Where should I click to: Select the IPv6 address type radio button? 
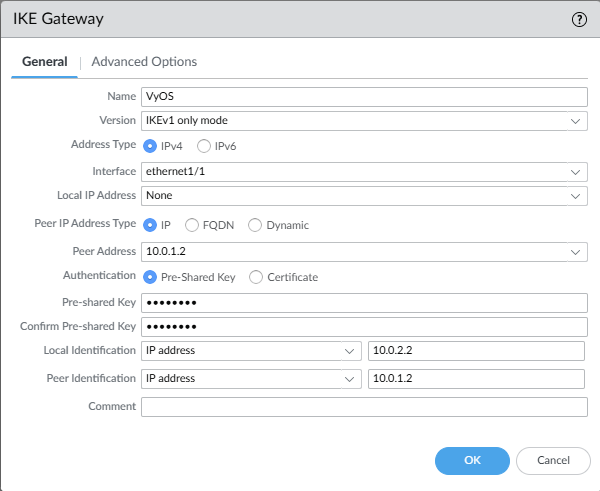point(204,146)
